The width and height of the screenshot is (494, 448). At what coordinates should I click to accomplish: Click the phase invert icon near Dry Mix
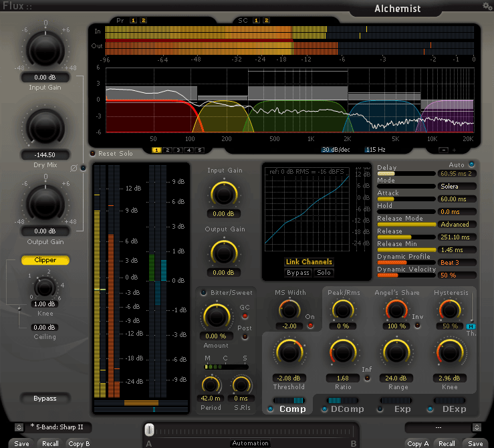74,169
